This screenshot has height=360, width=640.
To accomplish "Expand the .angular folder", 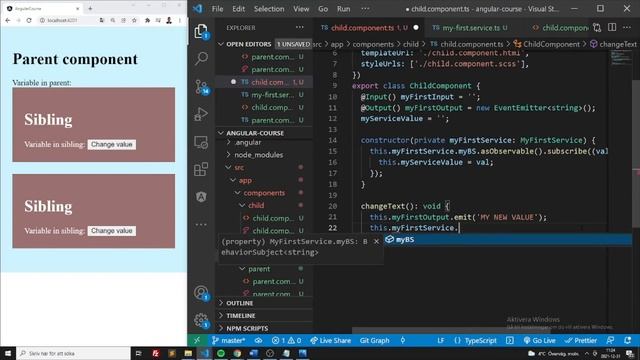I will pos(247,142).
